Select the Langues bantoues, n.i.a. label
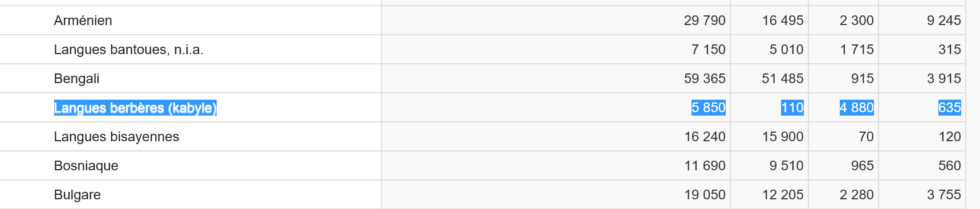This screenshot has width=980, height=209. pos(128,50)
